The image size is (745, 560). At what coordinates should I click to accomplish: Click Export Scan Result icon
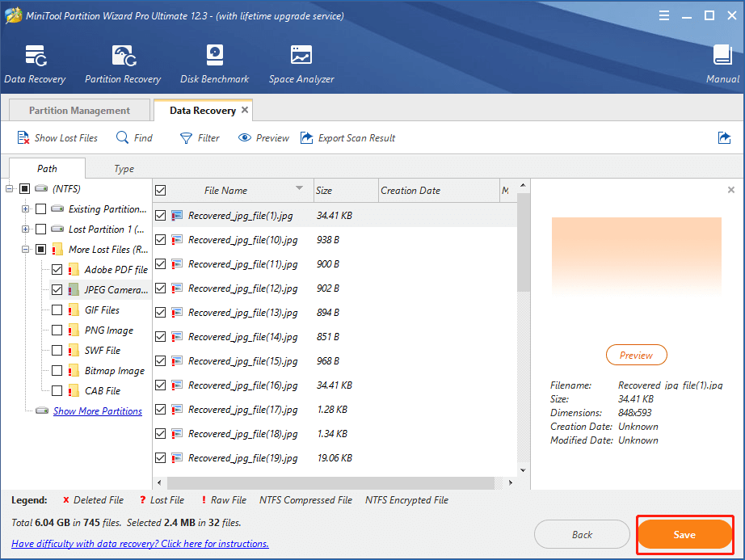(306, 137)
